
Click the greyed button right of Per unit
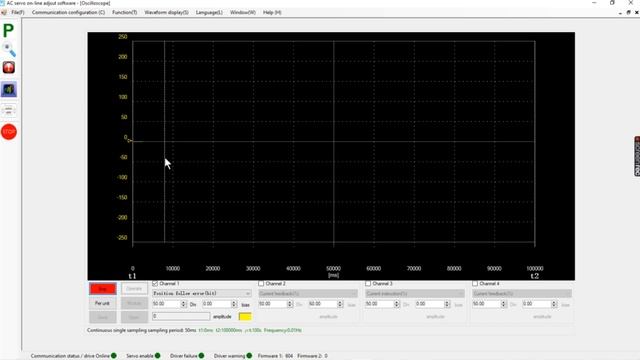pyautogui.click(x=134, y=303)
